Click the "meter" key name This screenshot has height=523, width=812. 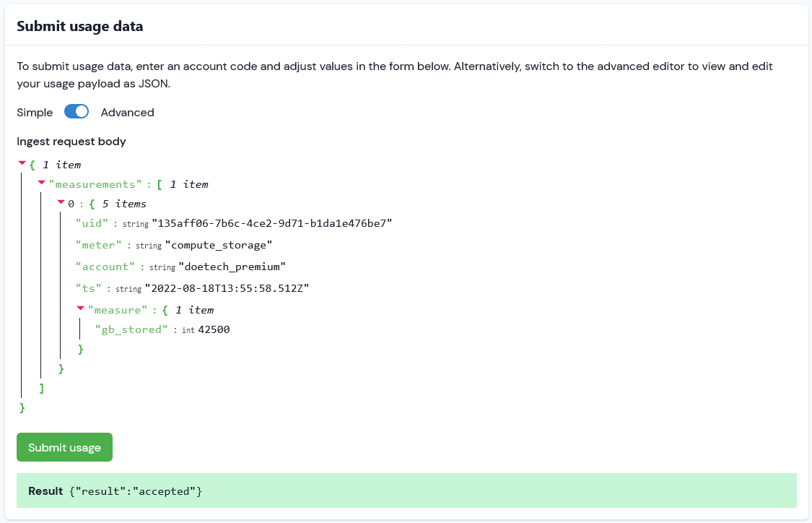98,245
